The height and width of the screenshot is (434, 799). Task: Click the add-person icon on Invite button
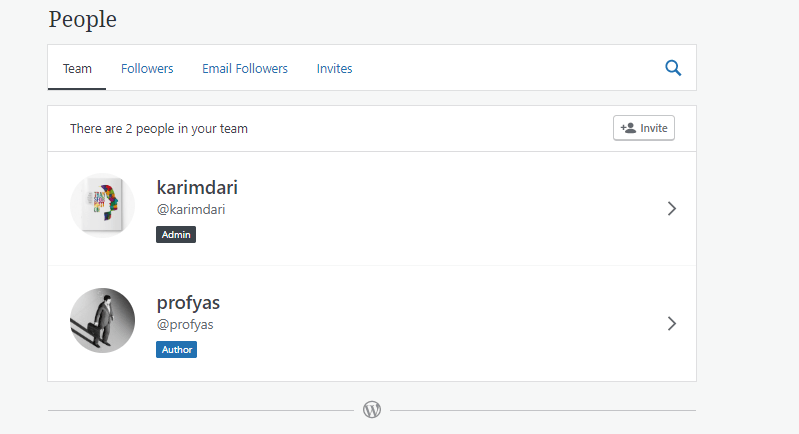tap(628, 128)
